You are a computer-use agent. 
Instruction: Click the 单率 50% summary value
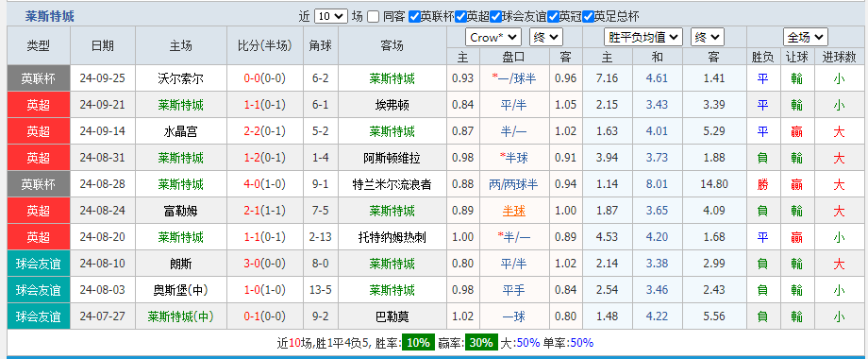coord(581,343)
